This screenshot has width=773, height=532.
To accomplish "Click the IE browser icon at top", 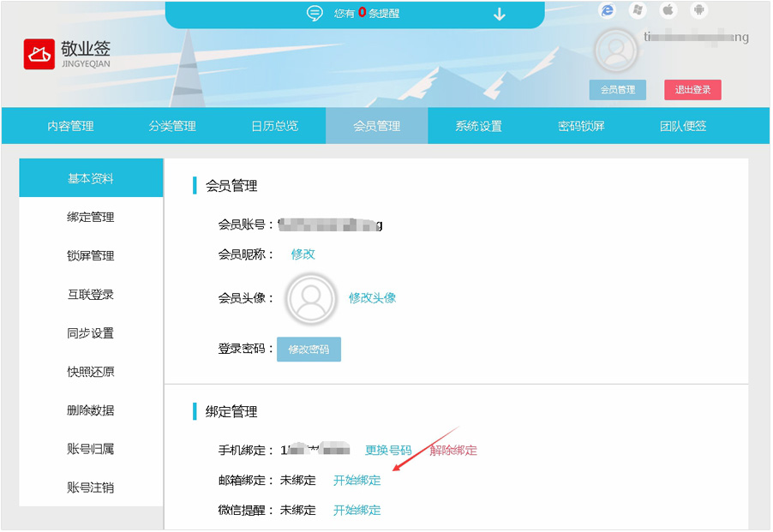I will tap(608, 10).
